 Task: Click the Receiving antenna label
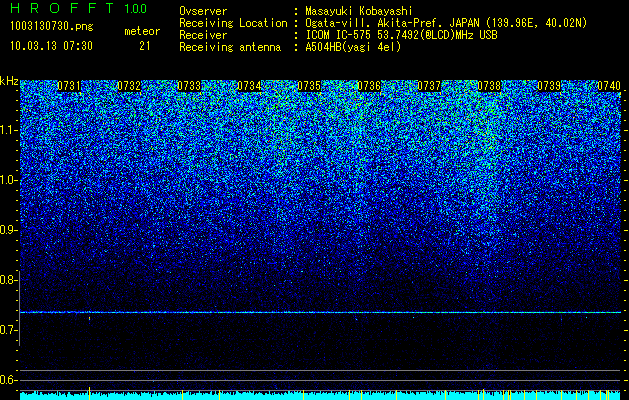pyautogui.click(x=230, y=47)
